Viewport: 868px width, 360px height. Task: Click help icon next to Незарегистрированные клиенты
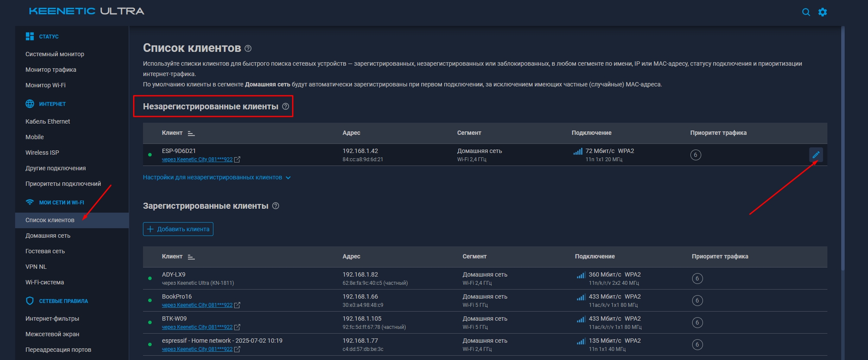click(286, 106)
